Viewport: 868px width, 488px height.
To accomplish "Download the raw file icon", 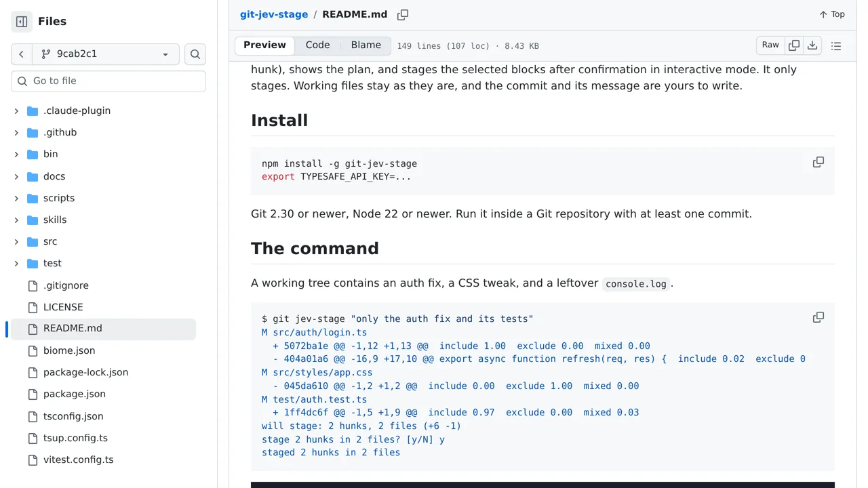I will point(812,45).
